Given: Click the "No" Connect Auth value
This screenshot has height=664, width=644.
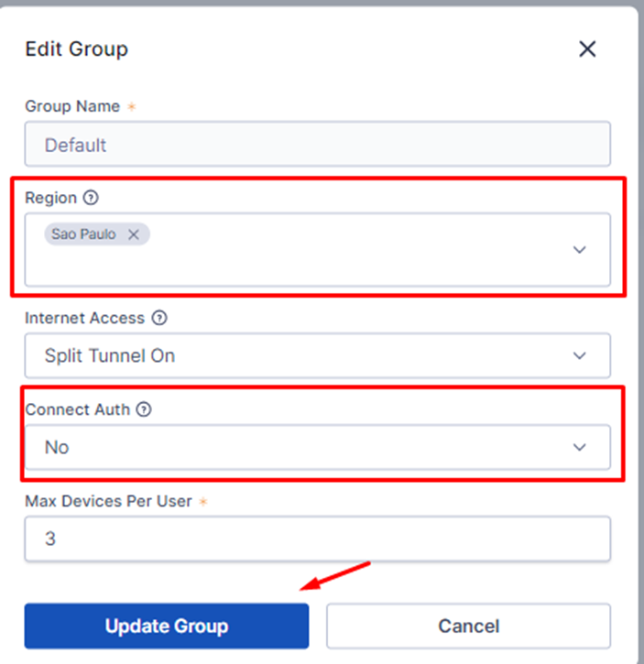Looking at the screenshot, I should pos(57,448).
